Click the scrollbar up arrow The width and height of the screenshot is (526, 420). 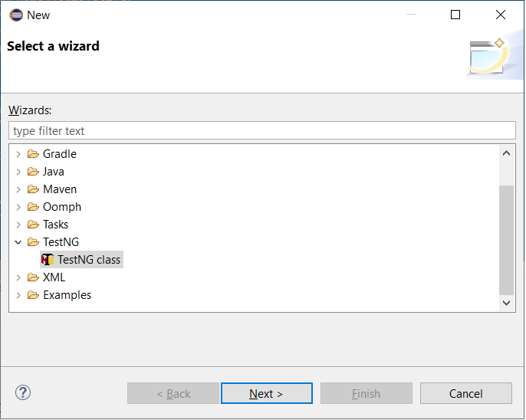[x=507, y=153]
